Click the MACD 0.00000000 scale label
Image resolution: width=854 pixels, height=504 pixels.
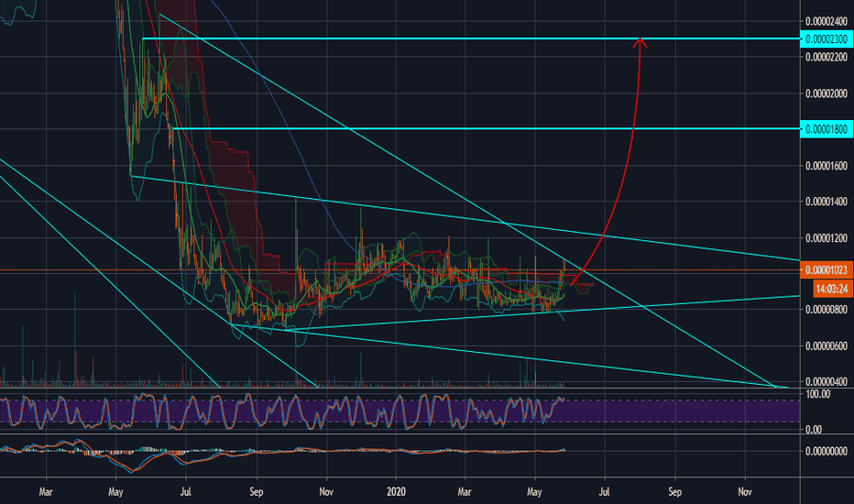coord(827,451)
